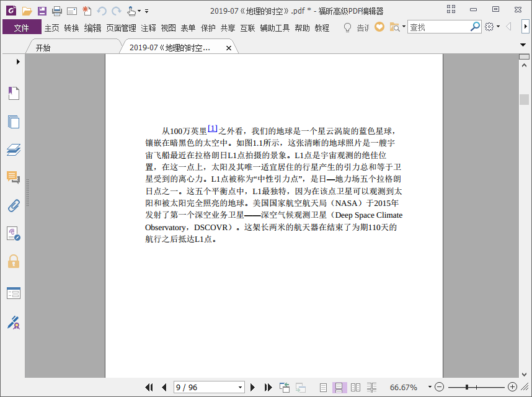The height and width of the screenshot is (397, 532).
Task: Expand the left navigation panel arrow
Action: (x=18, y=62)
